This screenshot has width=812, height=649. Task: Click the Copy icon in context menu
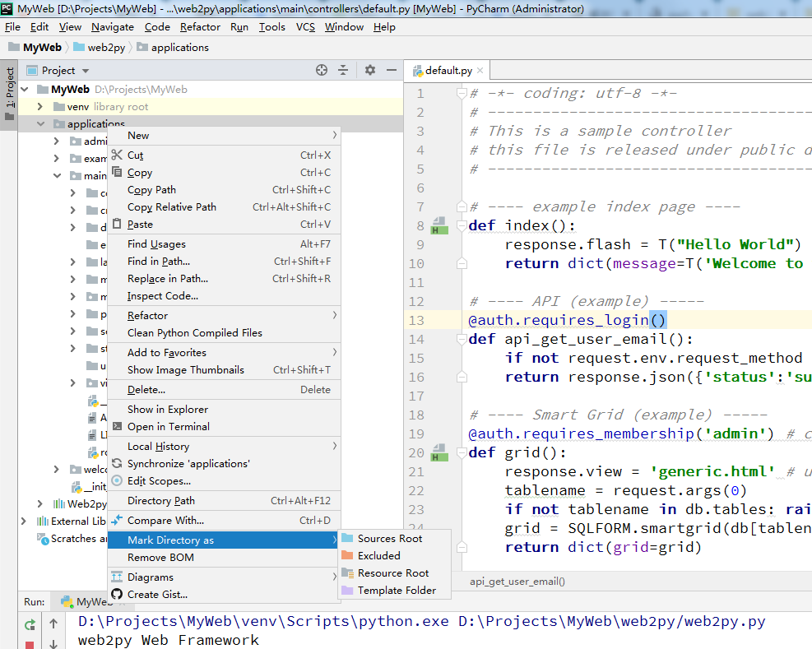click(117, 172)
